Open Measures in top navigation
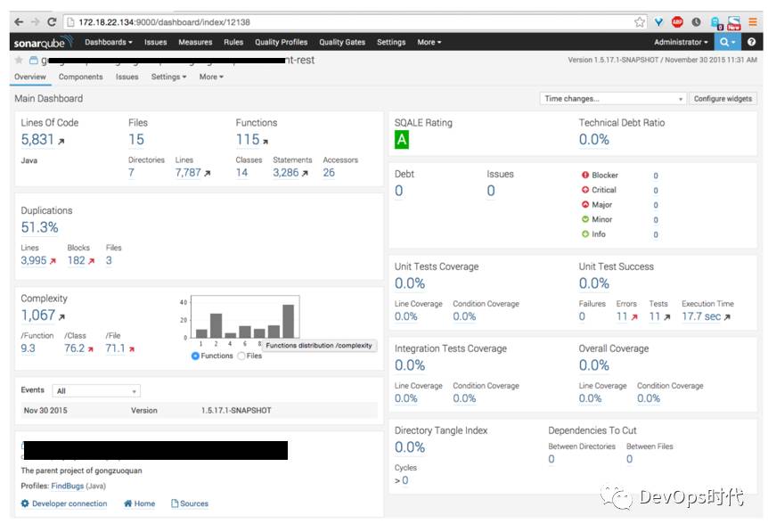This screenshot has width=768, height=532. (195, 42)
